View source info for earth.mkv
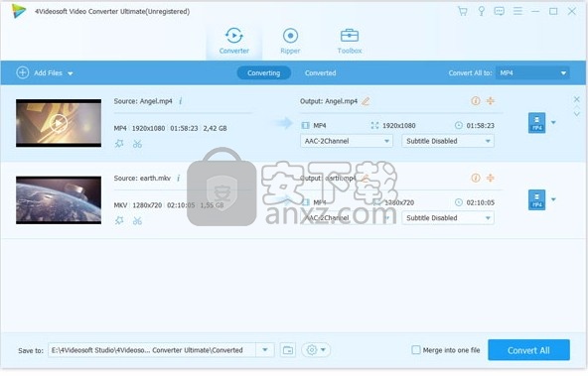The image size is (588, 376). coord(179,178)
